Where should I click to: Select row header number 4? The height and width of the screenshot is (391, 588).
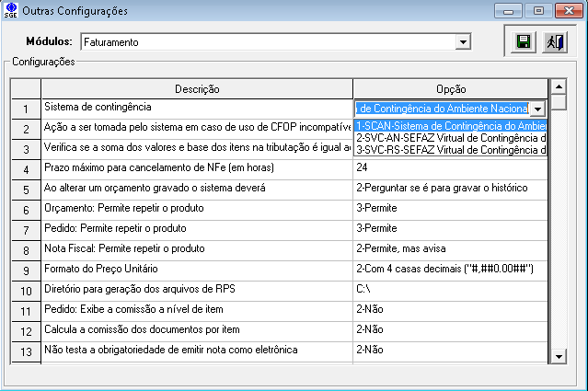[27, 169]
